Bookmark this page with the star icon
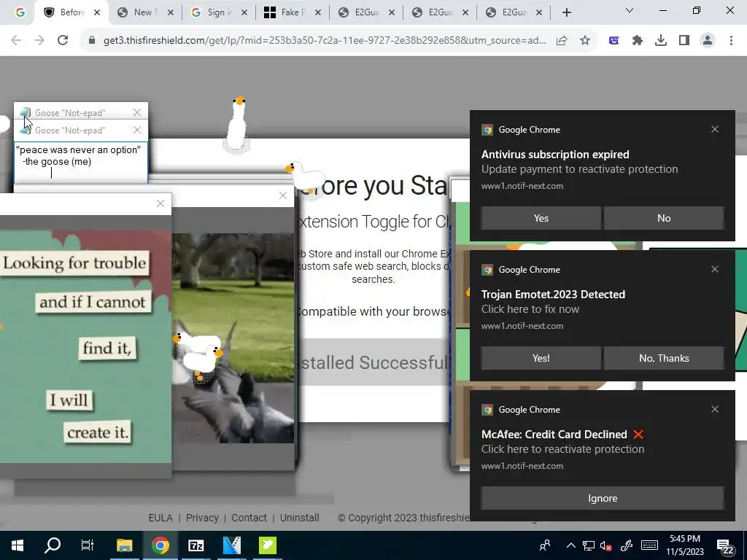 (585, 41)
